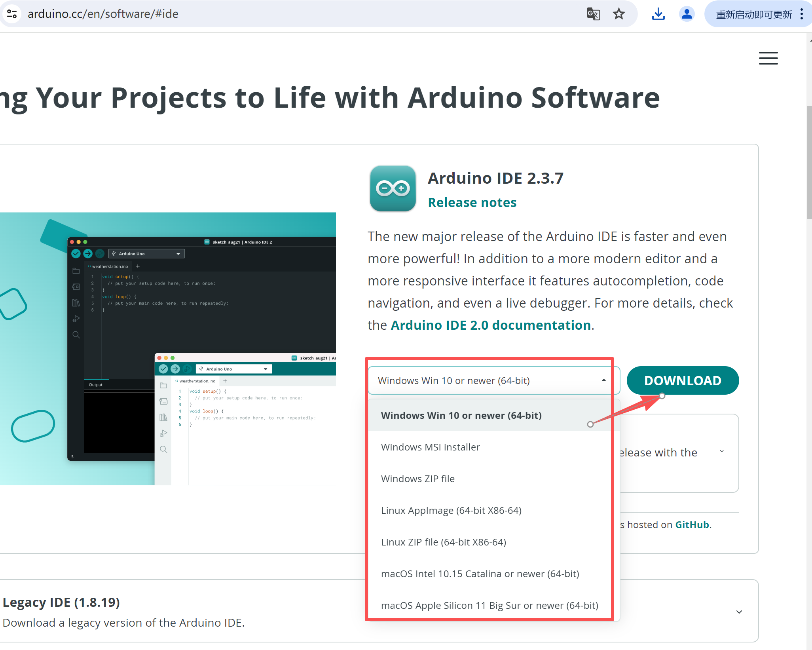Pick macOS Apple Silicon 11 Big Sur option
The height and width of the screenshot is (650, 812).
(x=489, y=605)
